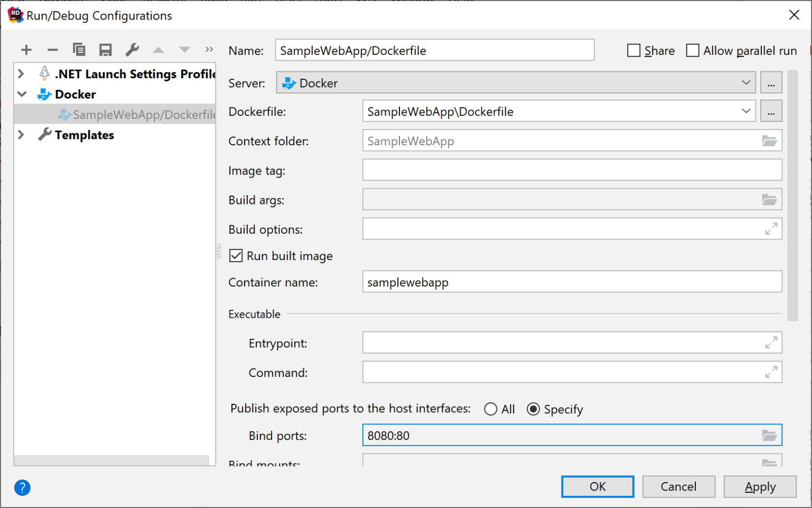Click the Copy Configuration icon

79,50
